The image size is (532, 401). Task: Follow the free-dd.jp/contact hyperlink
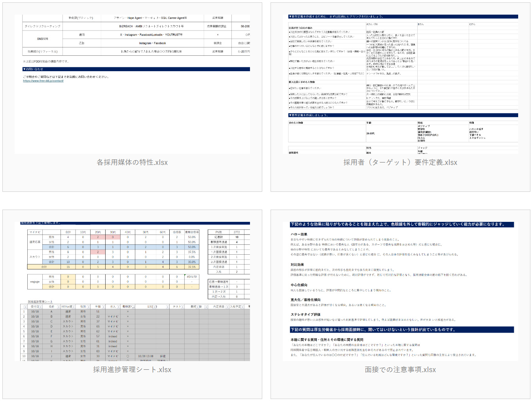coord(43,81)
